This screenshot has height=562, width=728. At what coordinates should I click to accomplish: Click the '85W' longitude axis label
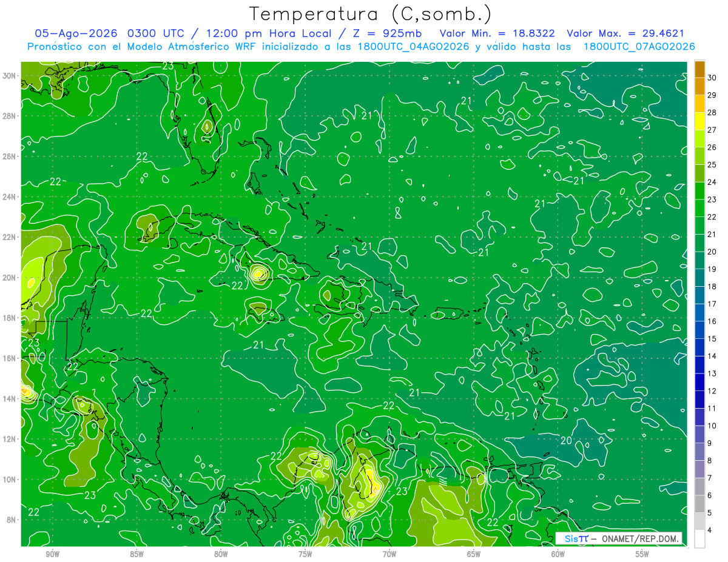(136, 554)
